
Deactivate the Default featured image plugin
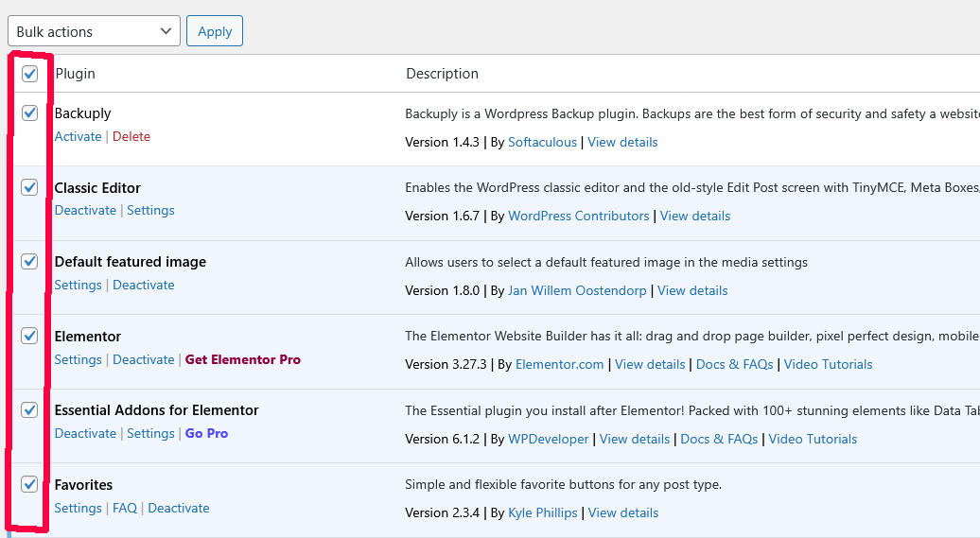click(144, 285)
